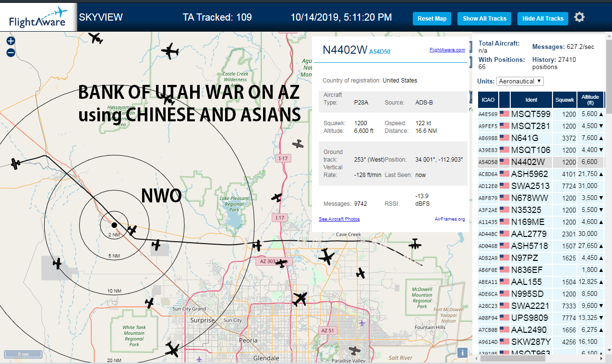Select the SWA2221 aircraft row

[541, 306]
